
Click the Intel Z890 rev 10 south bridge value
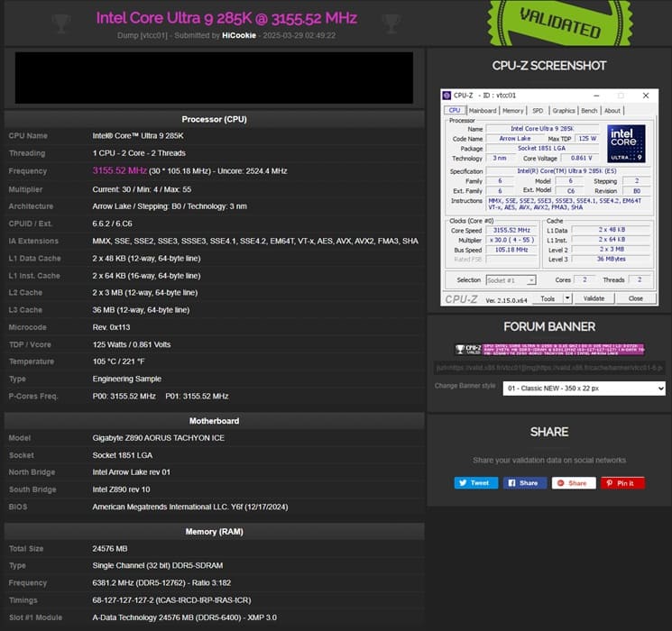pos(121,489)
